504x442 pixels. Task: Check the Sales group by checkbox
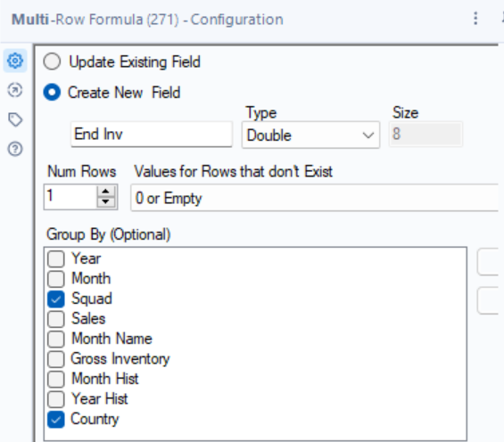pos(56,319)
